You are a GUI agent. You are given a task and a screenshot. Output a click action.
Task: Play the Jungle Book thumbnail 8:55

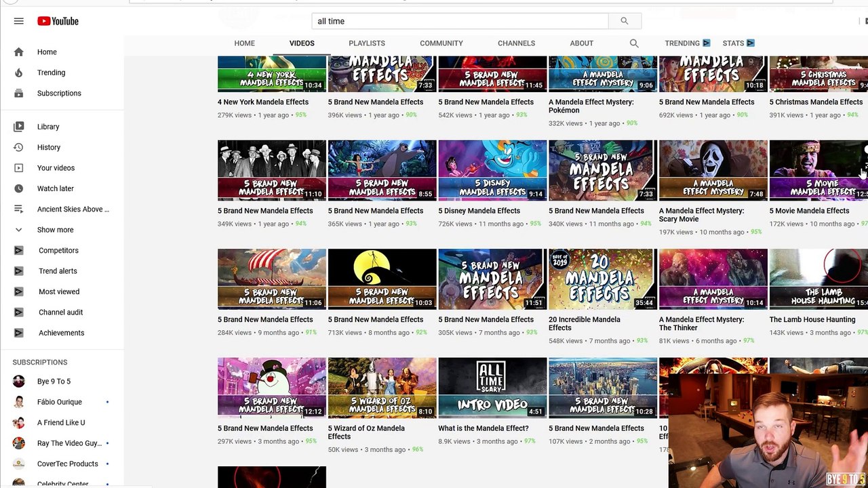coord(382,171)
